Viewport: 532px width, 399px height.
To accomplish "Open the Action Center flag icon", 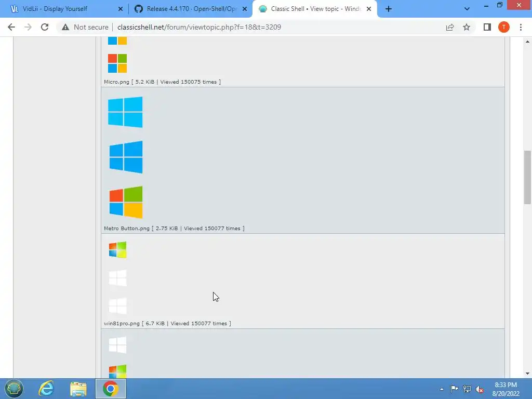I will pos(454,389).
